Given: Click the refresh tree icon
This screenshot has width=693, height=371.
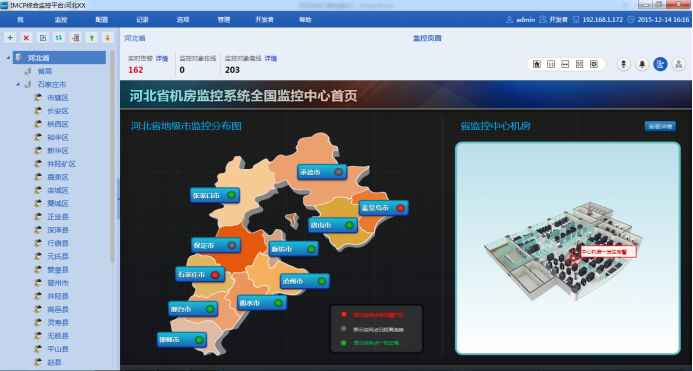Looking at the screenshot, I should point(59,38).
